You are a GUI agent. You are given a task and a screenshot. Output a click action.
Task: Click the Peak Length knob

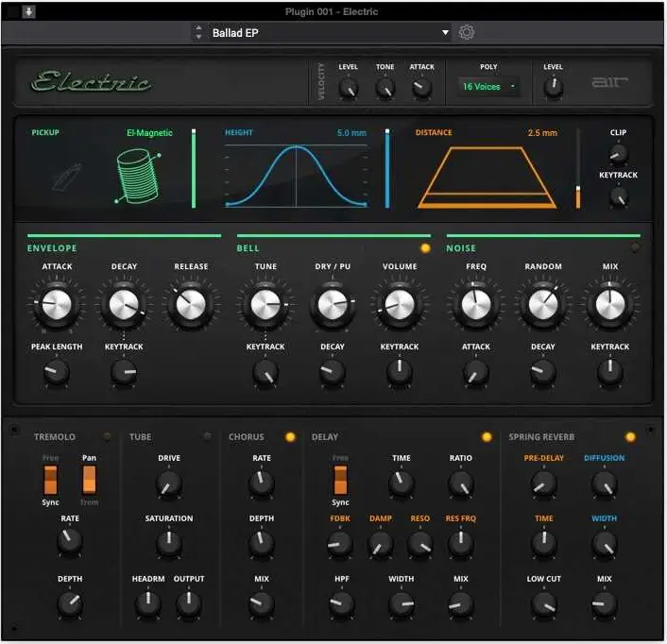[x=56, y=372]
